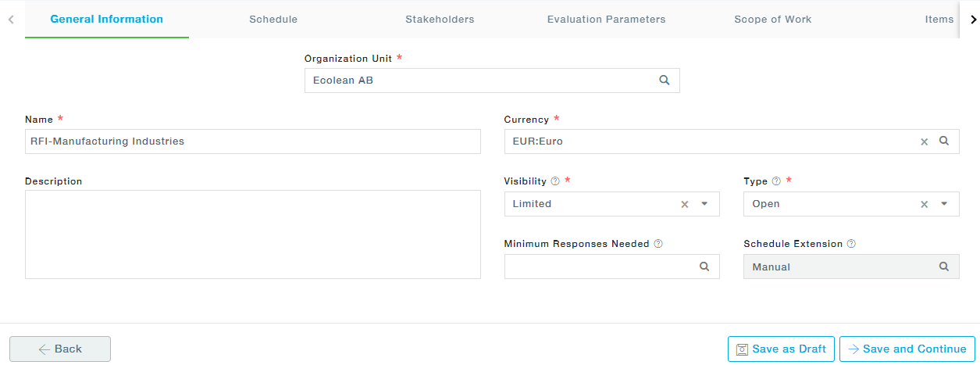Switch to the Schedule tab
This screenshot has width=980, height=365.
(x=273, y=20)
